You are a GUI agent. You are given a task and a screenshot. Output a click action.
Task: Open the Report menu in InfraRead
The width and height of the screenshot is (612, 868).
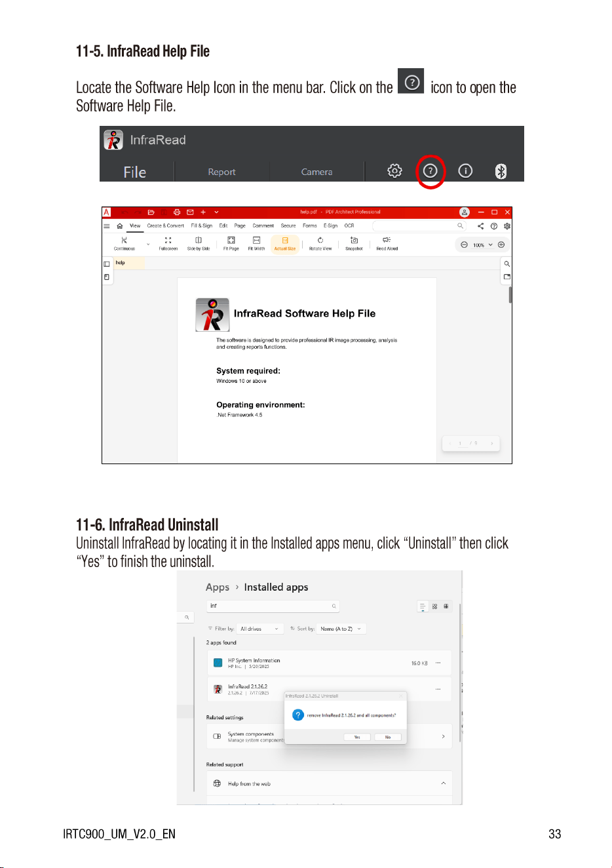(x=221, y=172)
